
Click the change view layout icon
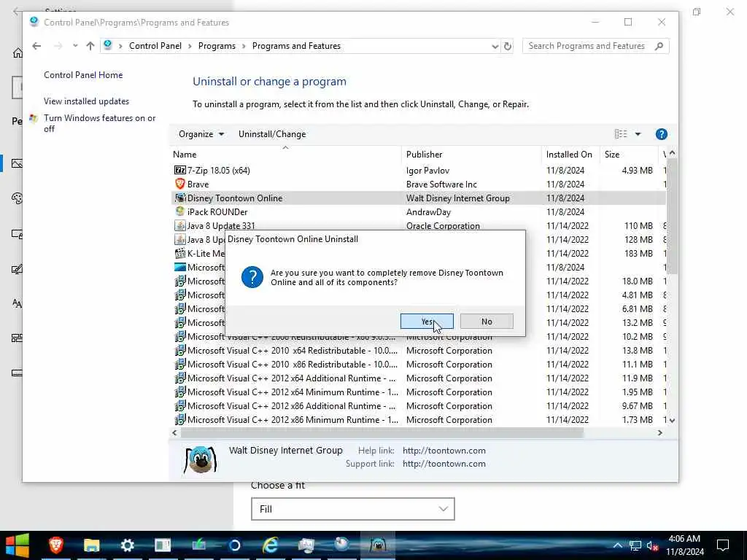[x=620, y=134]
